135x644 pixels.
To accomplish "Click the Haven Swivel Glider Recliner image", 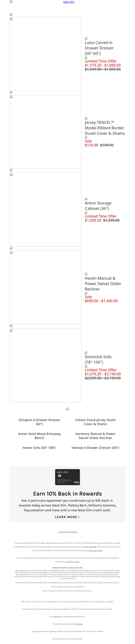I will coord(46,287).
